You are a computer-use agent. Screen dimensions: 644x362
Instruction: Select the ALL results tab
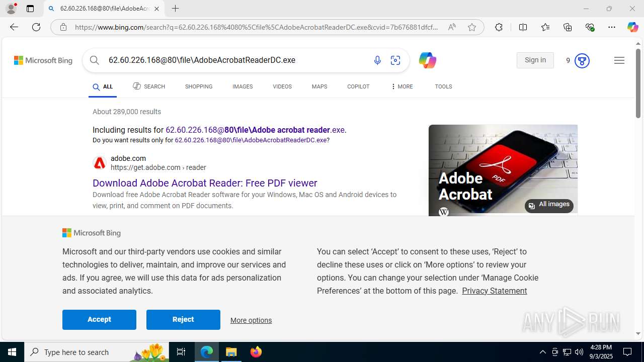pyautogui.click(x=103, y=87)
